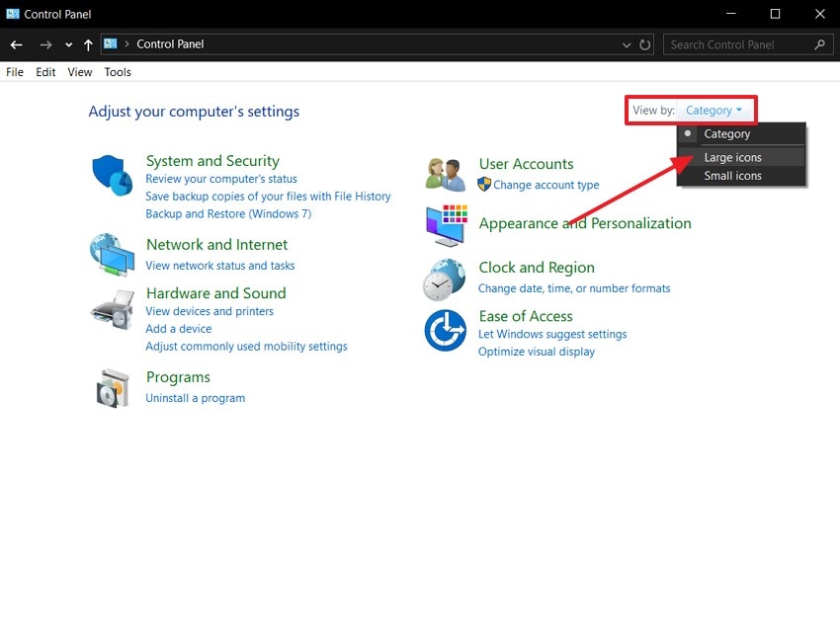Viewport: 840px width, 638px height.
Task: Open Appearance and Personalization category
Action: (x=585, y=223)
